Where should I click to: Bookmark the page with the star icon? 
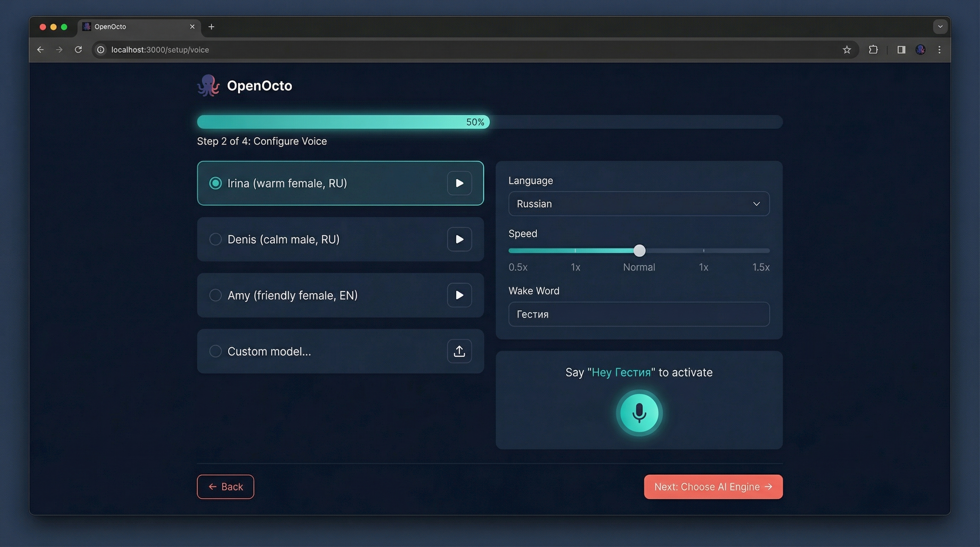847,50
